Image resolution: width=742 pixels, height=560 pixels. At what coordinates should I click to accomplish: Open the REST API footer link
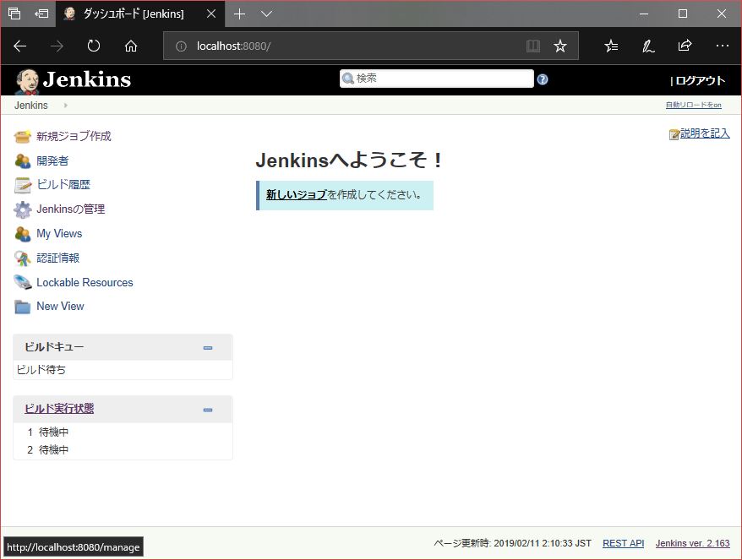pyautogui.click(x=623, y=544)
